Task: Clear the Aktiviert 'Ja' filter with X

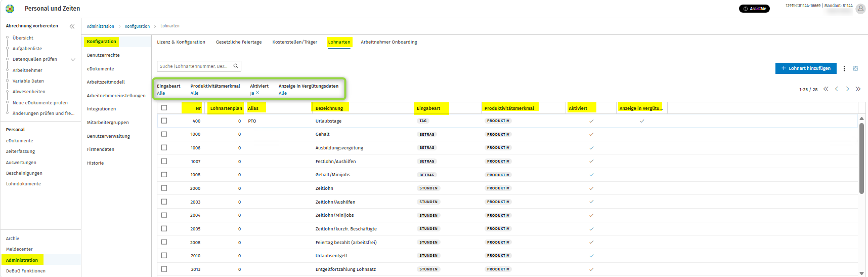Action: point(257,93)
